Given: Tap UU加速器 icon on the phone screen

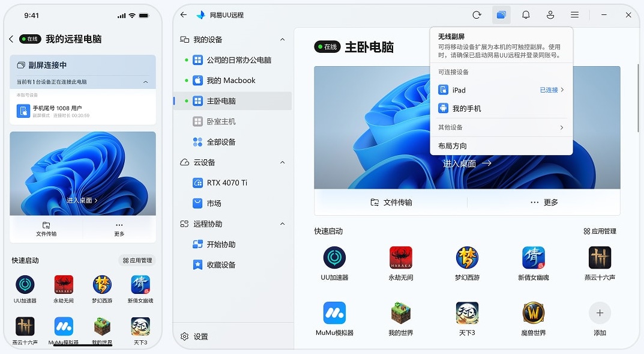Looking at the screenshot, I should coord(25,284).
